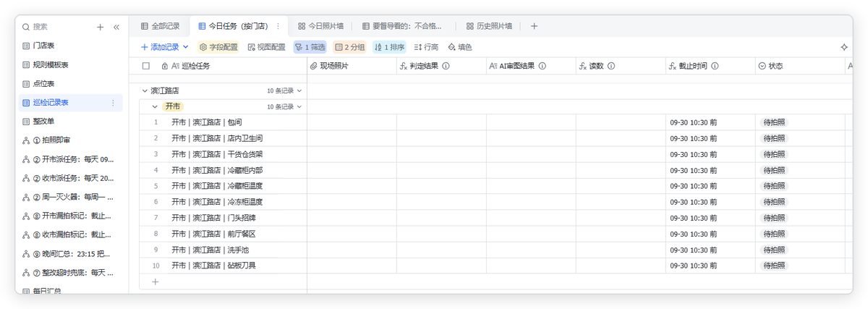Open the 字段配置 gear button
The width and height of the screenshot is (868, 309).
pos(218,47)
